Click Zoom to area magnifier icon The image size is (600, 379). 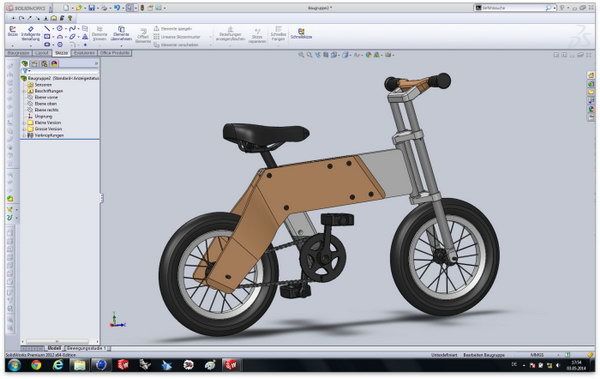(x=309, y=55)
